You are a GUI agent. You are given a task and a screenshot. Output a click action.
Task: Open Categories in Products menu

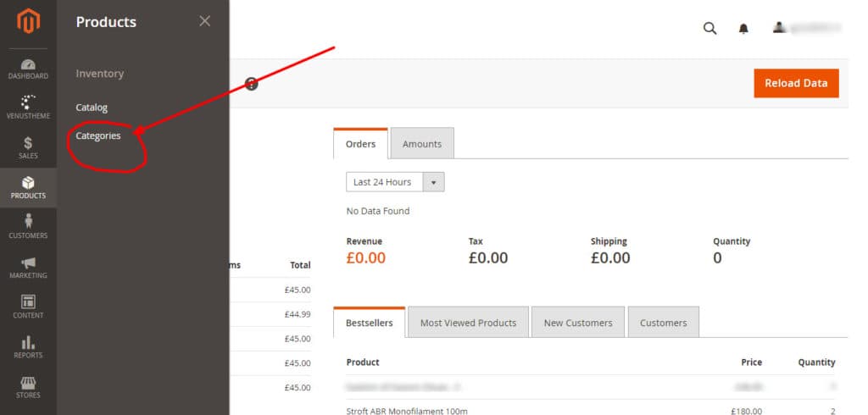pos(98,136)
